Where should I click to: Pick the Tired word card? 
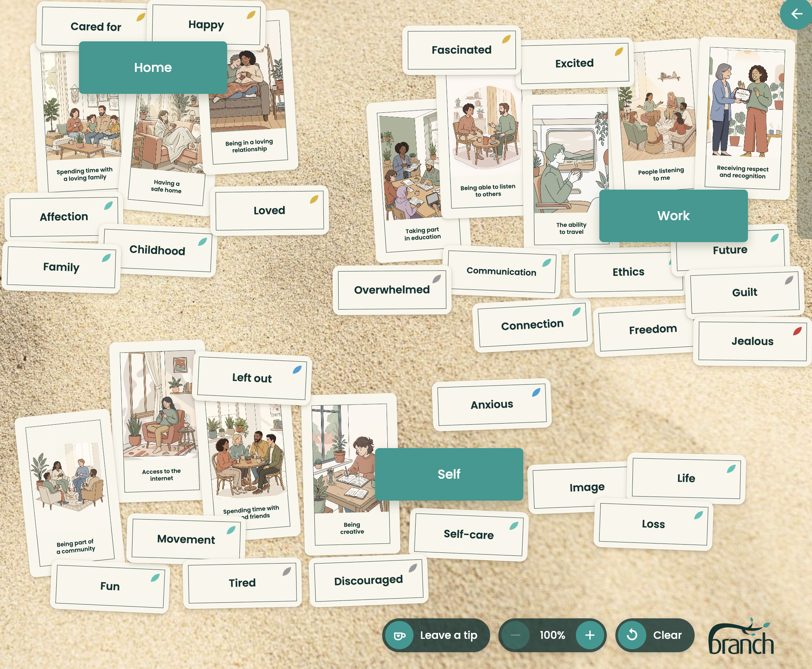242,583
